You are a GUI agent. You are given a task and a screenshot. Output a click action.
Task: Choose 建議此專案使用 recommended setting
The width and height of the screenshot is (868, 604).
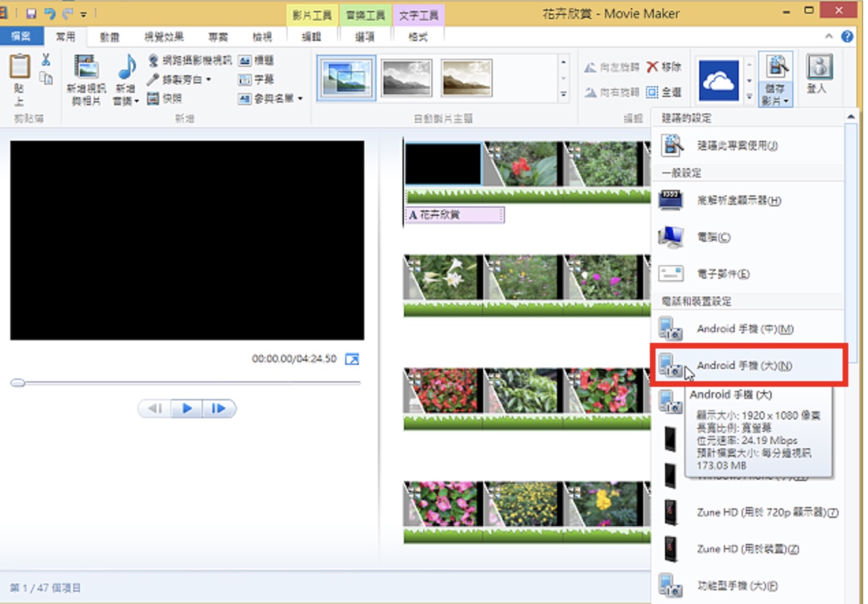(748, 146)
